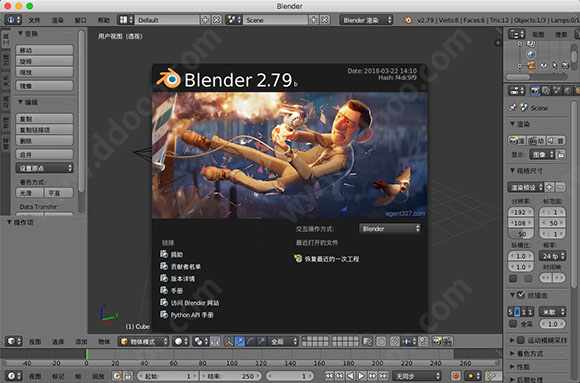Add a new scene with plus icon
Image resolution: width=580 pixels, height=383 pixels.
coord(313,20)
